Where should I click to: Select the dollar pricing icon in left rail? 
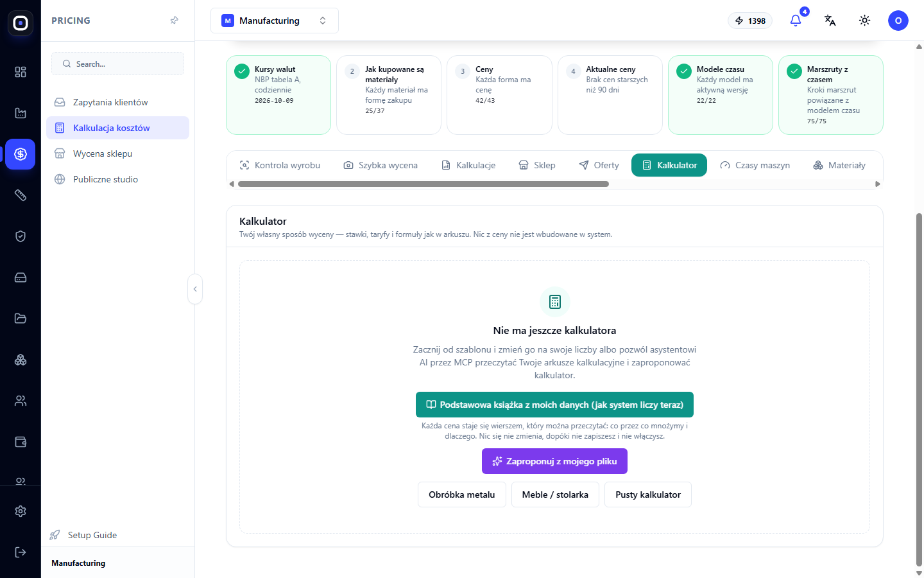tap(21, 154)
